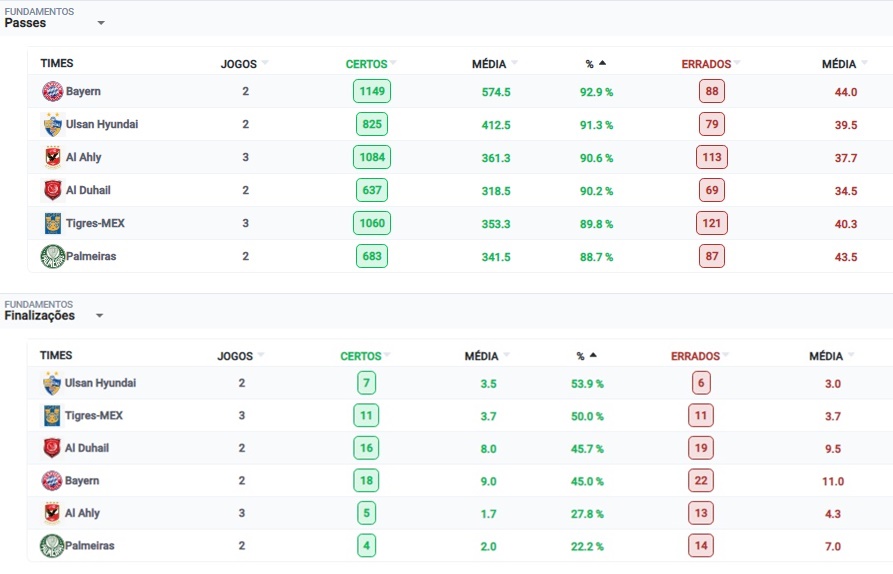The image size is (893, 574).
Task: Open the Passes fundamentos dropdown
Action: (x=101, y=23)
